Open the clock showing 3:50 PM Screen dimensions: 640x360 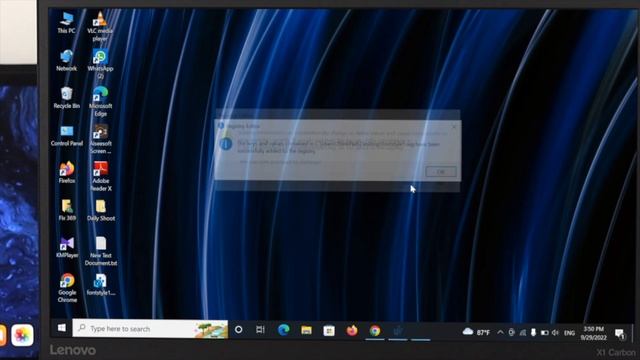[593, 333]
